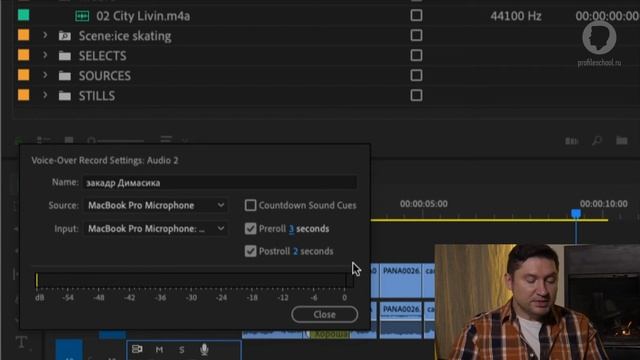Click the Preroll 3 seconds value
The width and height of the screenshot is (640, 360).
pos(291,229)
